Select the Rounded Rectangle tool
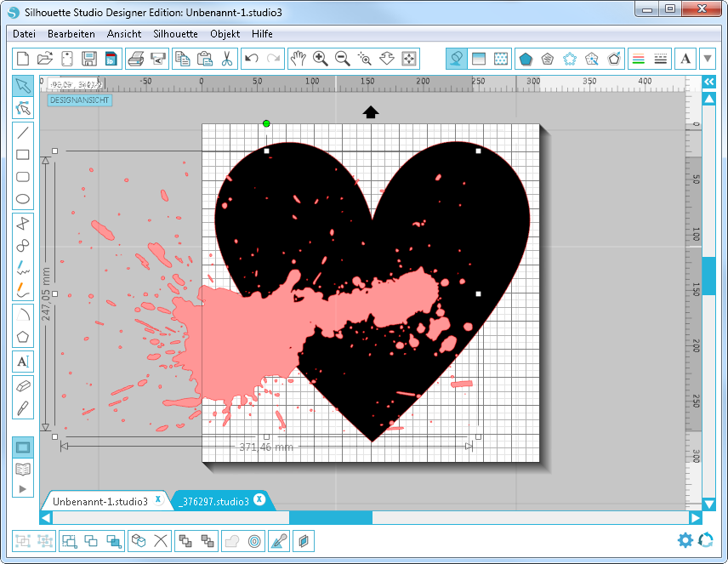This screenshot has height=564, width=728. tap(23, 177)
